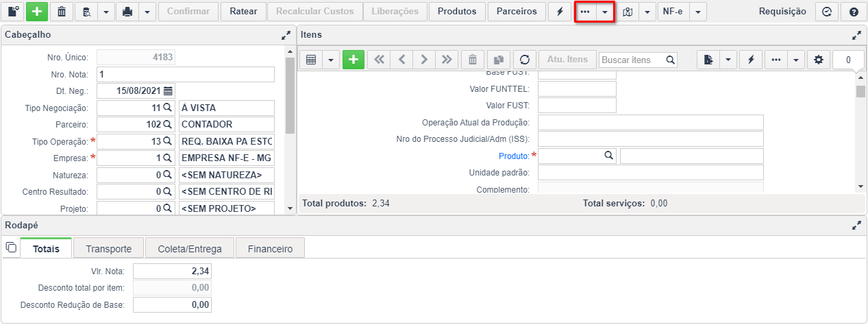Maximize the Rodapé panel with expand arrows
This screenshot has height=325, width=868.
pyautogui.click(x=856, y=224)
